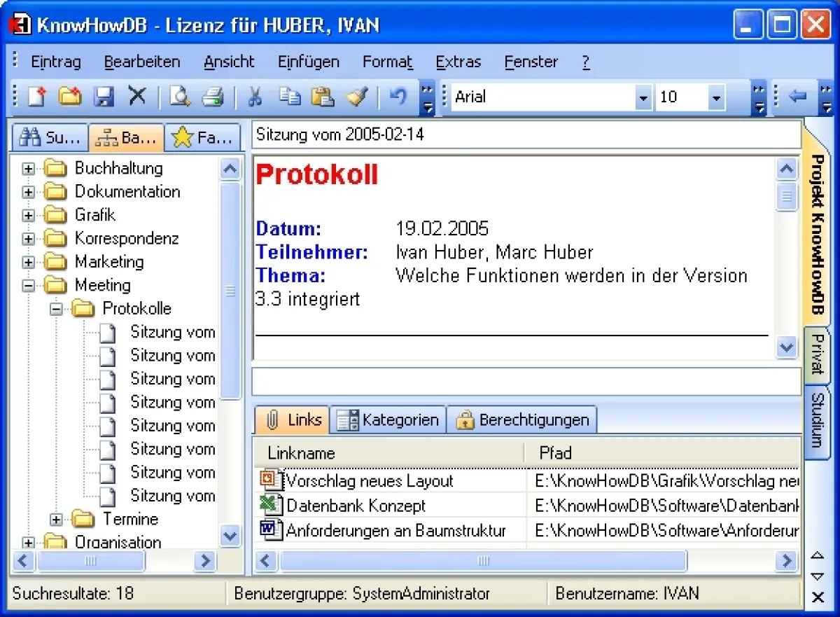Open the font size 10 dropdown
The image size is (840, 617).
[715, 98]
